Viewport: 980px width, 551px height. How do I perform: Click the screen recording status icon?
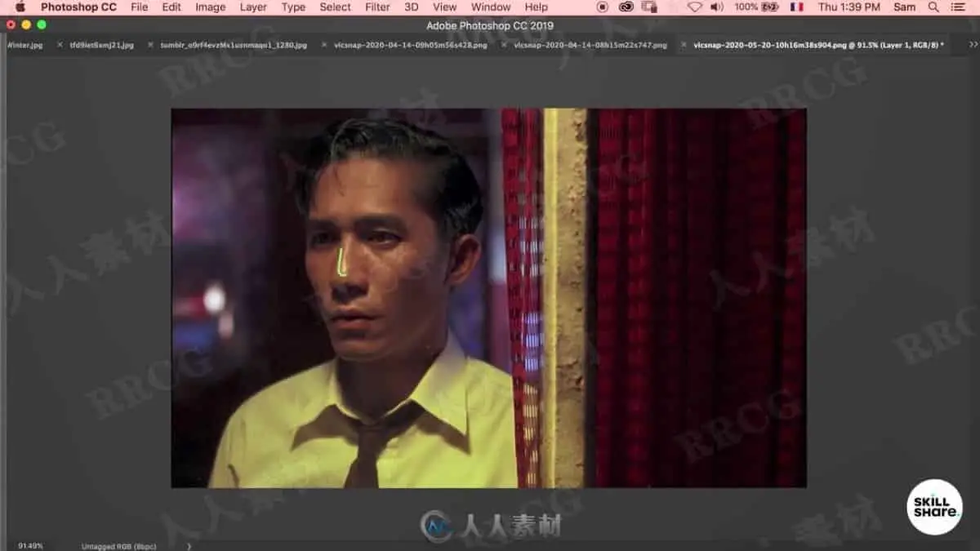[x=603, y=7]
